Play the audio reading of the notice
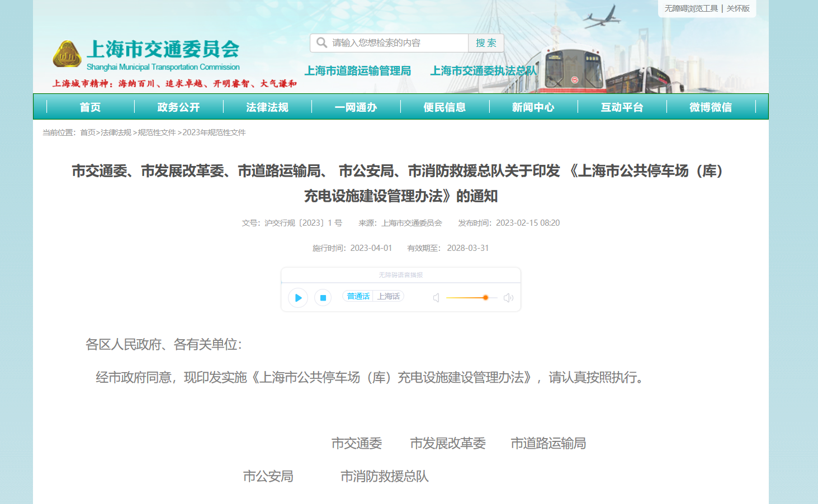The image size is (818, 504). point(298,298)
